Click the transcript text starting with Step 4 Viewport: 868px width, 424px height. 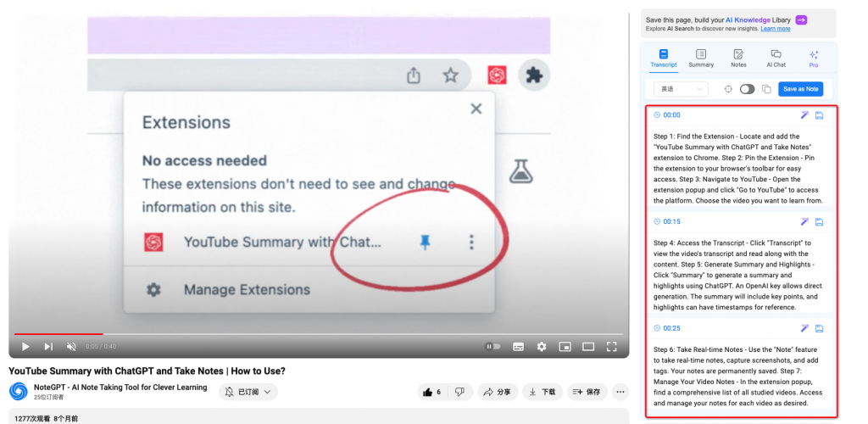pos(738,275)
